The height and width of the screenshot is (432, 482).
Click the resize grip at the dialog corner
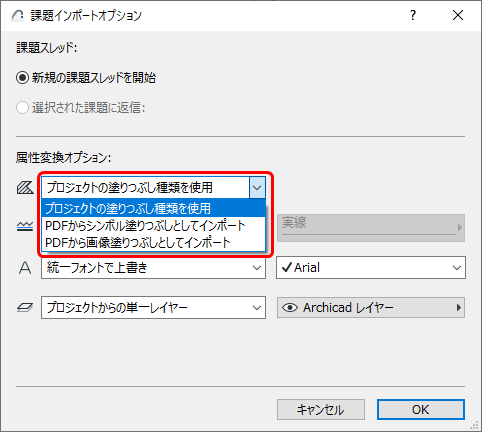[474, 425]
